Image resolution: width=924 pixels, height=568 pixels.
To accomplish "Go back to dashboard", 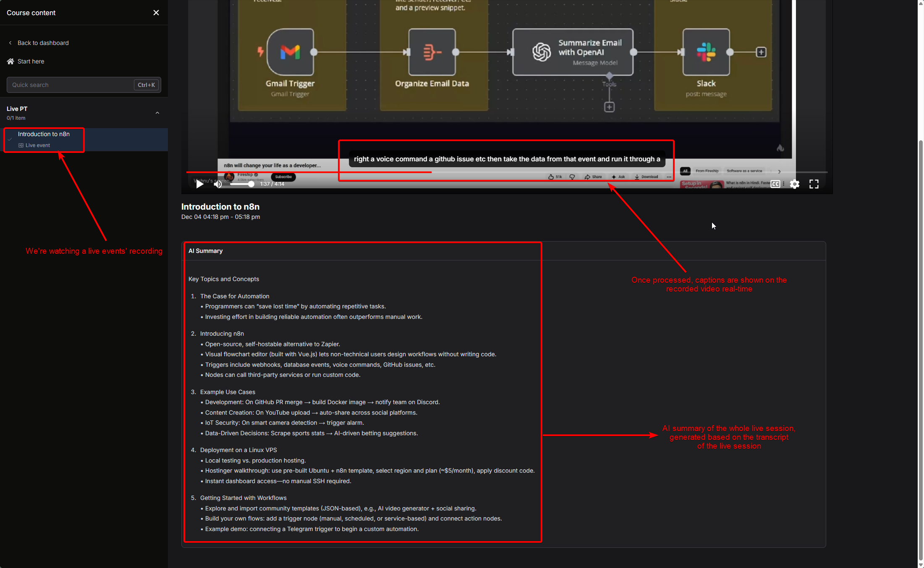I will point(43,43).
